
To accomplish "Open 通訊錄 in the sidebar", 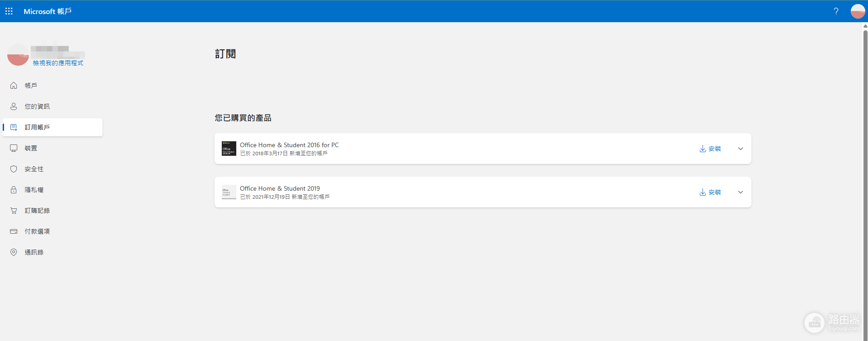I will pyautogui.click(x=53, y=252).
